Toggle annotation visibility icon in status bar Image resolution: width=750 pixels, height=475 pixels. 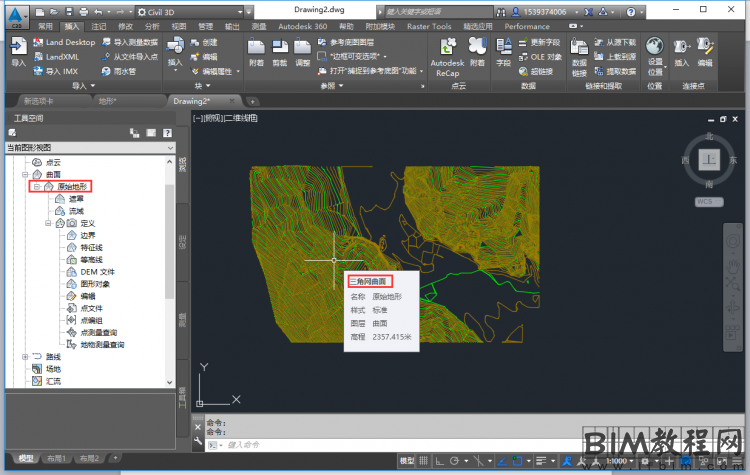tap(567, 461)
